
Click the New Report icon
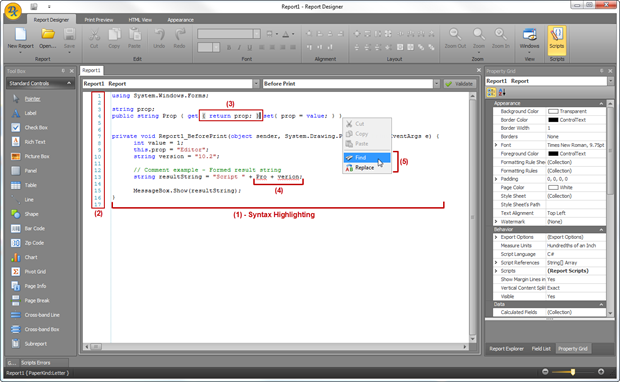(21, 35)
